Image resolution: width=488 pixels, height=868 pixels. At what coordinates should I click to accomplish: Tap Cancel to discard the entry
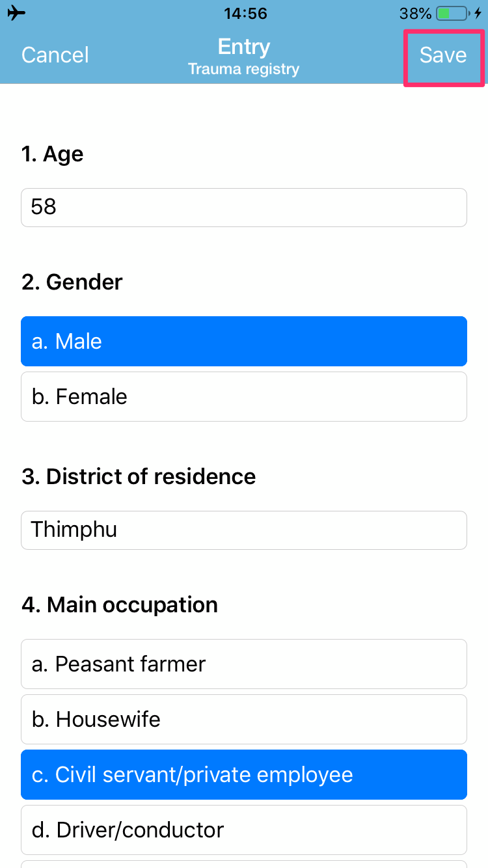click(x=55, y=55)
